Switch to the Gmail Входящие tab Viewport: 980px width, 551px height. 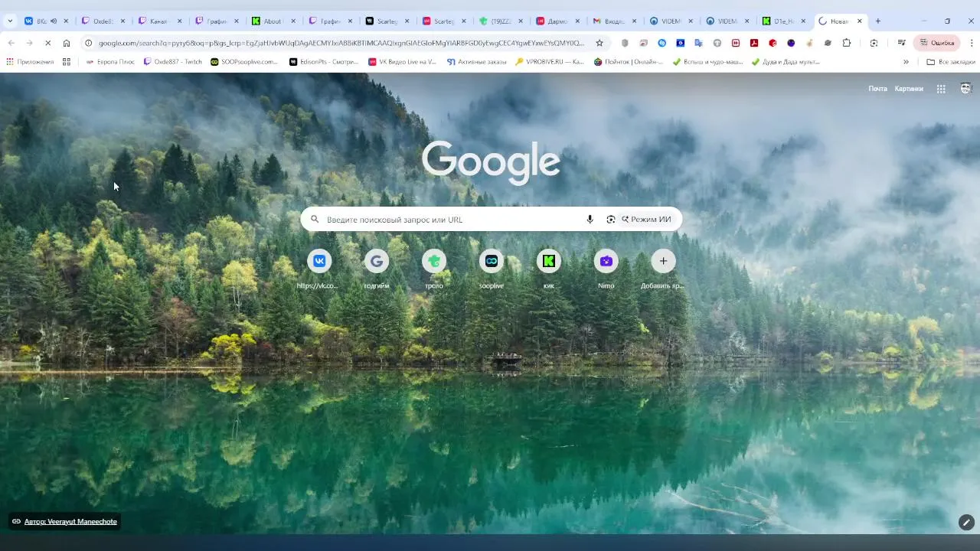615,21
